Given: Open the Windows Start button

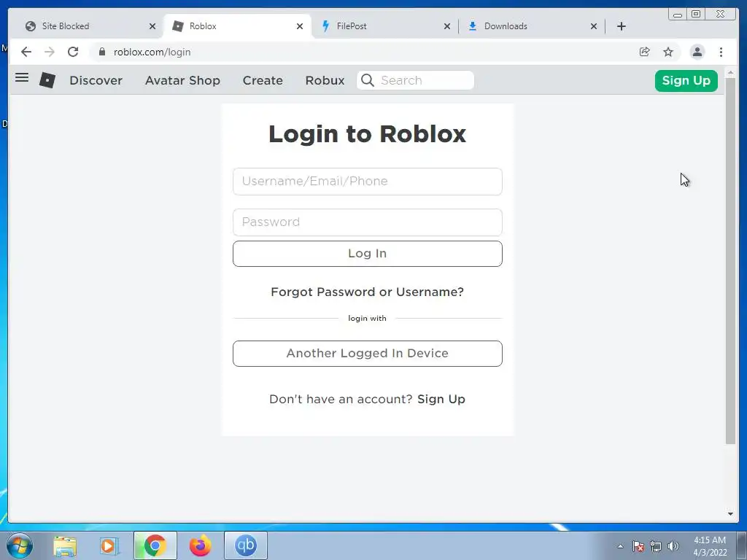Looking at the screenshot, I should point(20,545).
